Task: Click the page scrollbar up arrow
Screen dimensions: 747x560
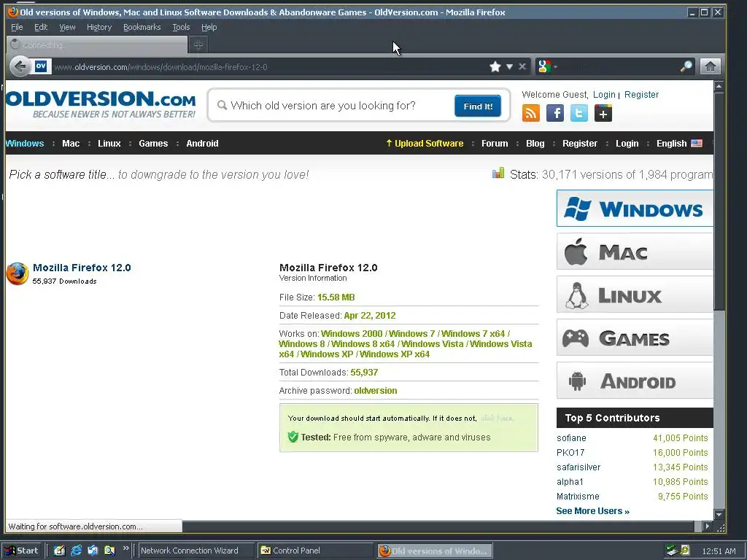Action: [719, 86]
